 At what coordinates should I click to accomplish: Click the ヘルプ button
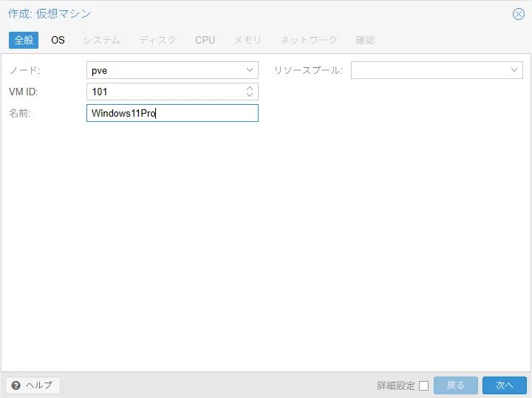[x=33, y=385]
